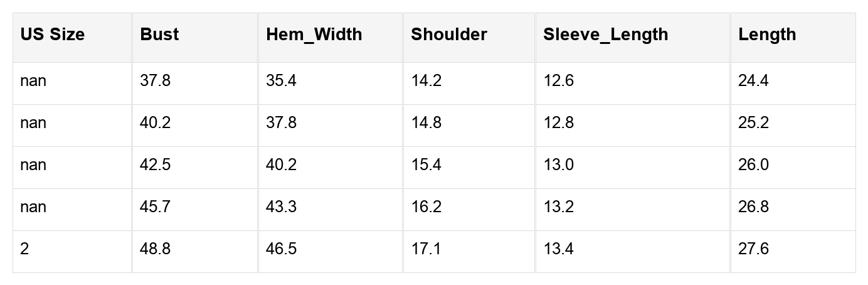Click the Hem_Width cell showing 46.5
This screenshot has width=868, height=285.
point(281,249)
